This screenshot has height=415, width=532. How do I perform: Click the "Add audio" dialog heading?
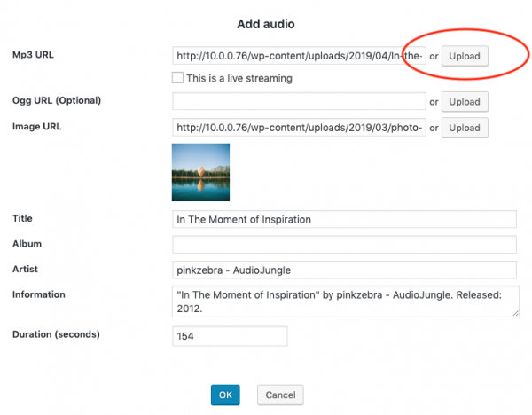coord(265,22)
